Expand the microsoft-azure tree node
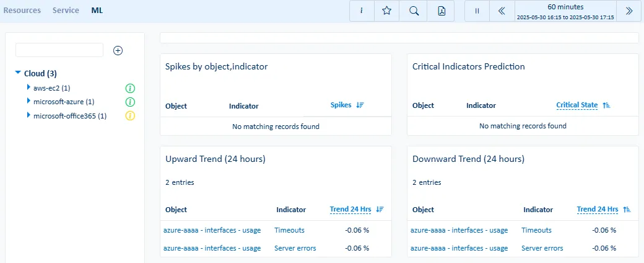 tap(28, 101)
